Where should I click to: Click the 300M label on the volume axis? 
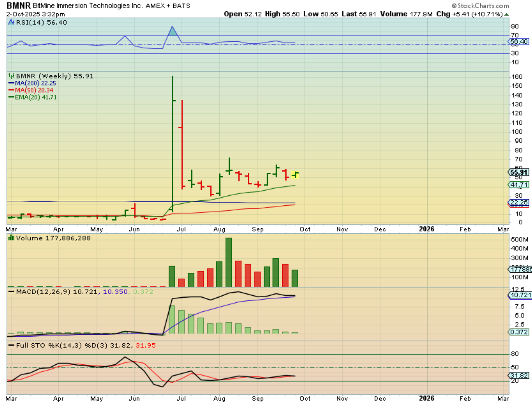click(520, 258)
